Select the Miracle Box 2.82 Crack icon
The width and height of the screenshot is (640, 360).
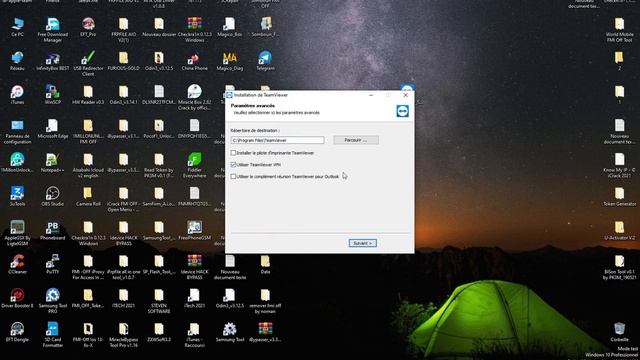[x=194, y=98]
